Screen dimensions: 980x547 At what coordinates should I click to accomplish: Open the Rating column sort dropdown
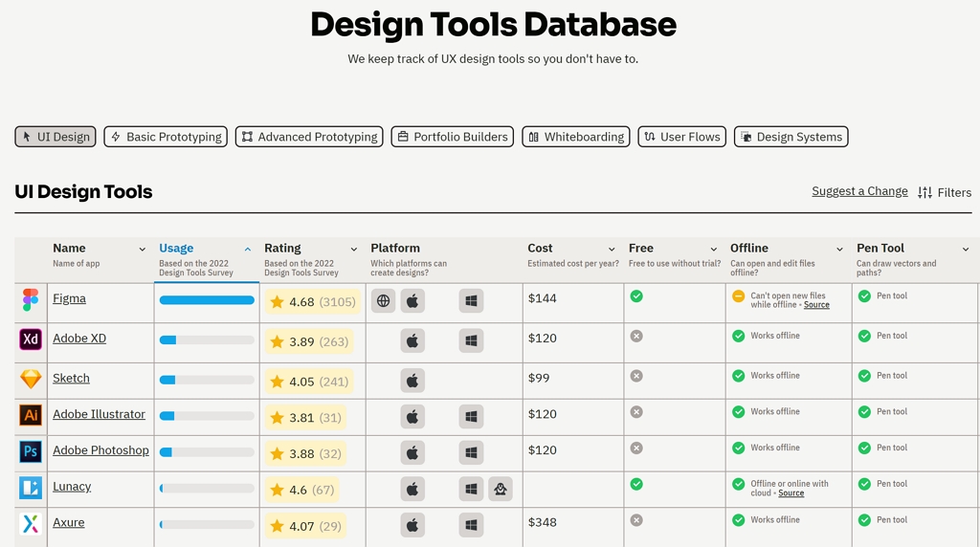[354, 250]
